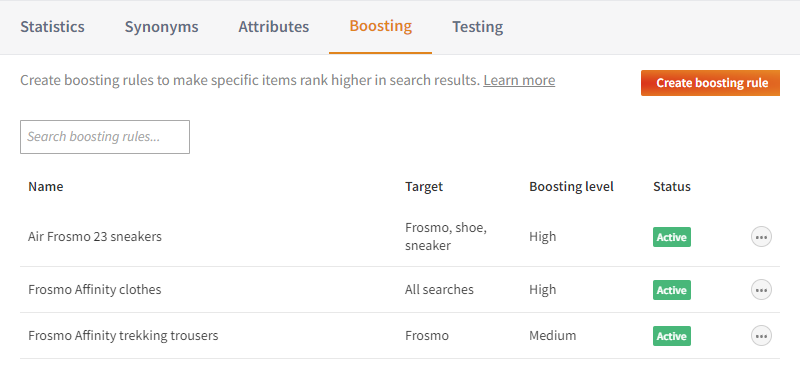Switch to the Synonyms tab
Viewport: 800px width, 379px height.
pos(162,27)
